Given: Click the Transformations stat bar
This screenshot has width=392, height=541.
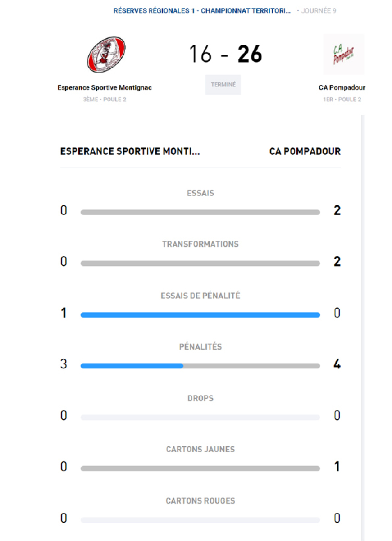Looking at the screenshot, I should click(200, 264).
